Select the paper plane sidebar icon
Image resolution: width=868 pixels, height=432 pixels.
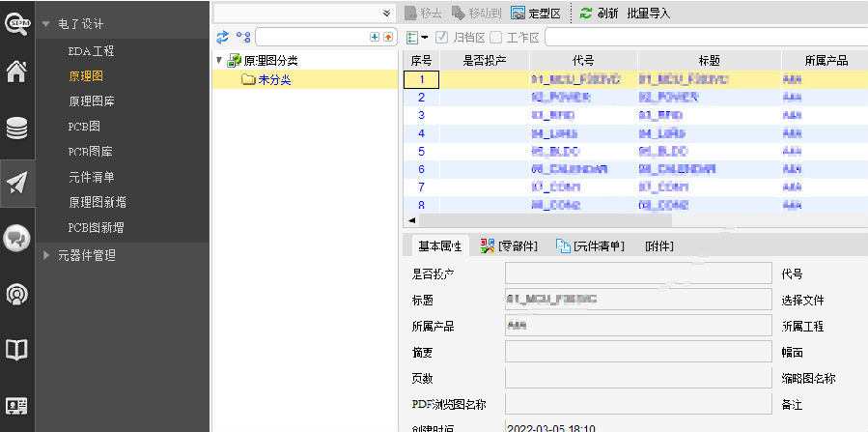(17, 184)
